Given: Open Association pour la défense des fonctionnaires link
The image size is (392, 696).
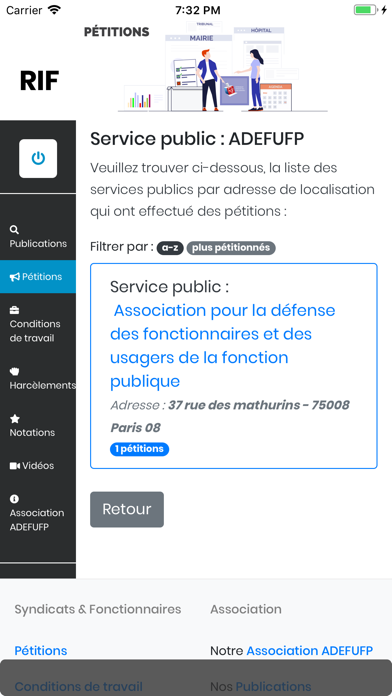Looking at the screenshot, I should (222, 345).
